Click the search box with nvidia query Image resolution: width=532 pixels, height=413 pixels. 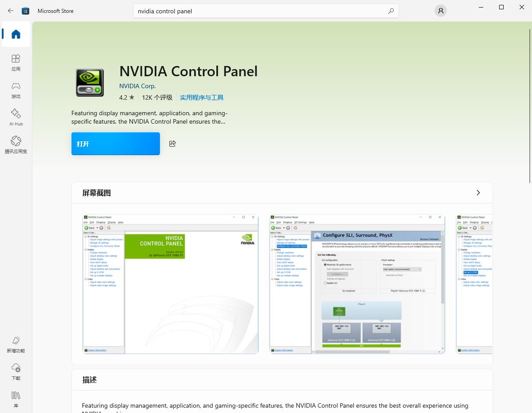[x=266, y=11]
